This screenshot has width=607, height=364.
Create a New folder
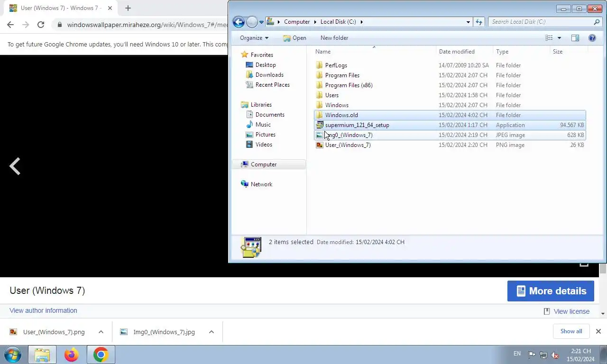point(334,38)
